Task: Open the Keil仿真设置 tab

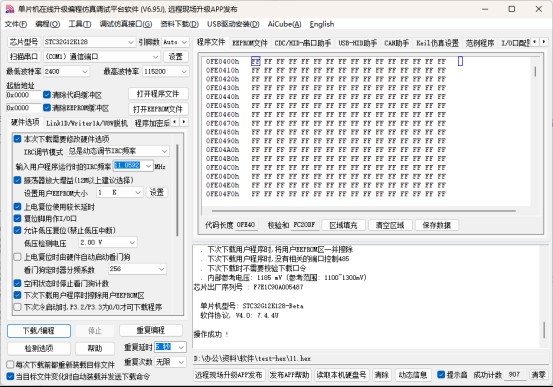Action: 437,43
